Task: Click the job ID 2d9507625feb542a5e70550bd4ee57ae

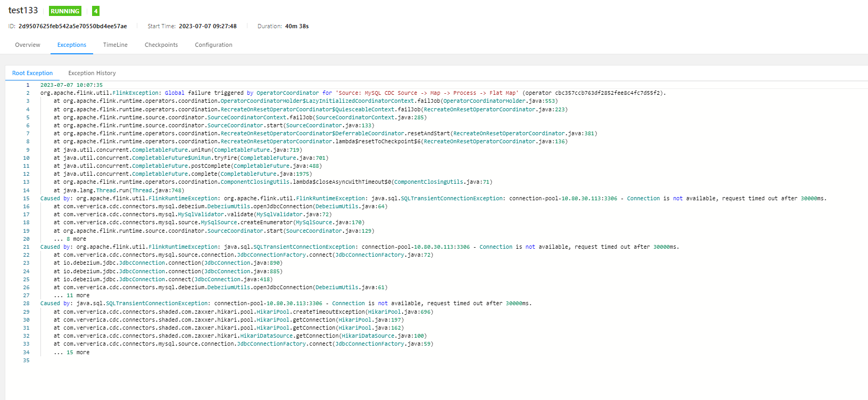Action: tap(73, 26)
